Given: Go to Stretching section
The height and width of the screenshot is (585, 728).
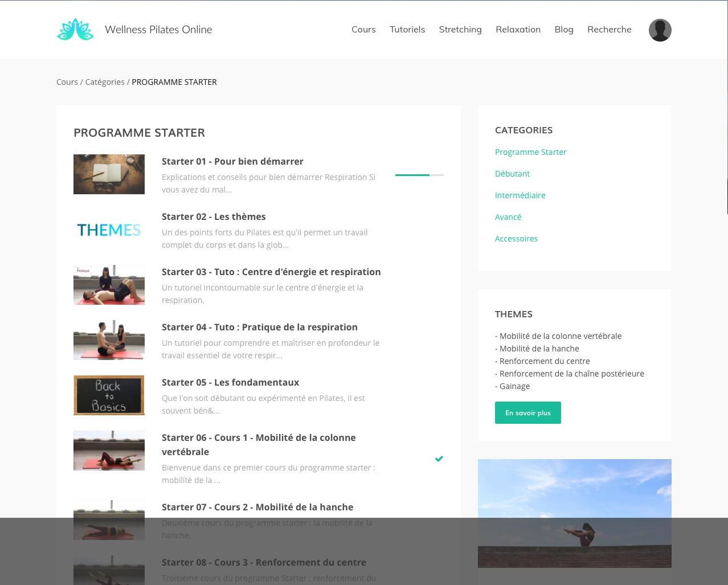Looking at the screenshot, I should pos(460,29).
